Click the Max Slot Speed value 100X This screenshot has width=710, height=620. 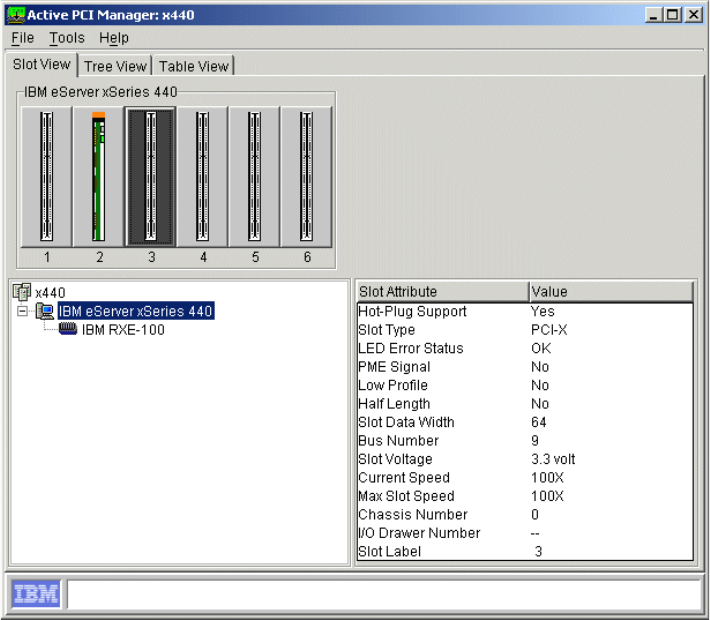547,496
